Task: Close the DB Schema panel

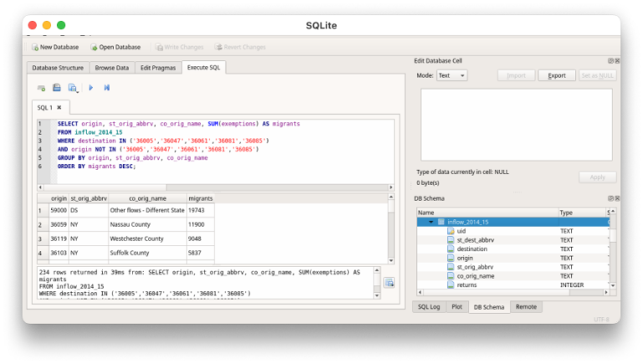Action: [x=617, y=198]
